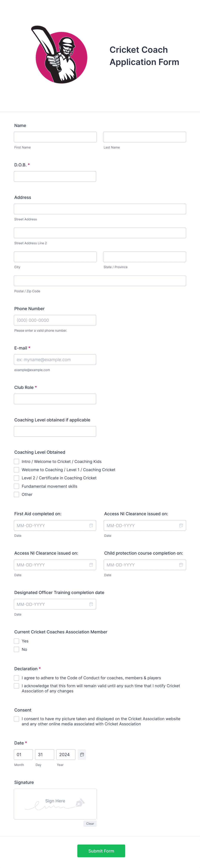
Task: Clear the signature field
Action: click(x=90, y=823)
